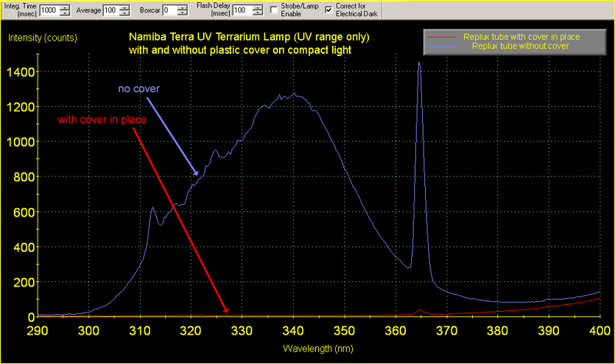615x364 pixels.
Task: Click the 'with cover in place' red label
Action: tap(102, 120)
